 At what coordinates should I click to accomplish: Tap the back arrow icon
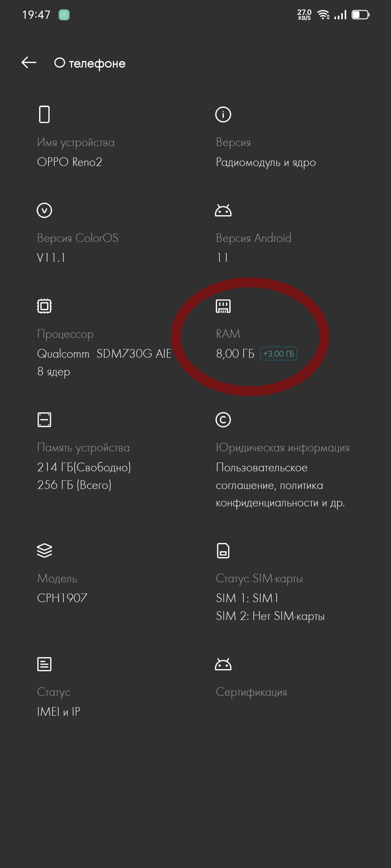click(x=29, y=63)
